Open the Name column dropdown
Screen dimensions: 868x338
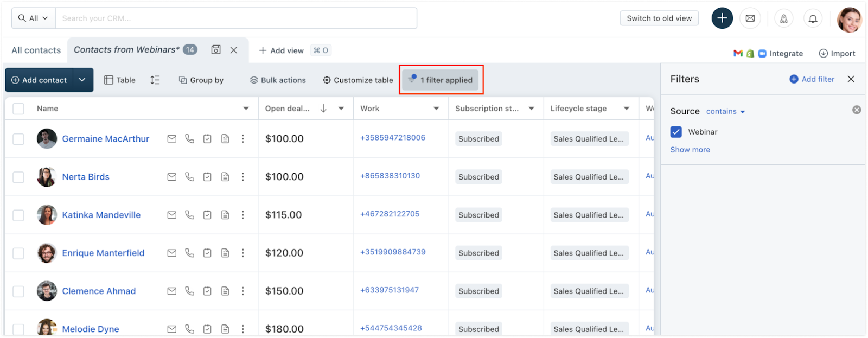click(246, 109)
